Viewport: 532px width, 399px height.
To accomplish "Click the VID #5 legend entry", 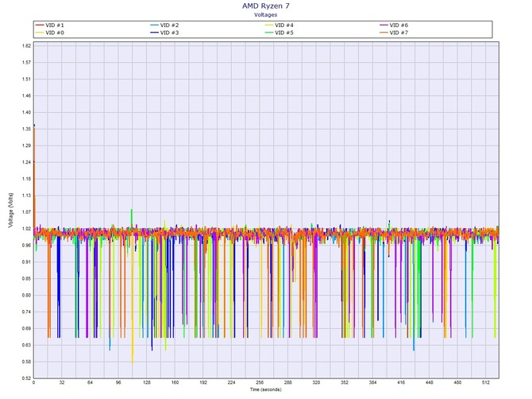I will (279, 33).
